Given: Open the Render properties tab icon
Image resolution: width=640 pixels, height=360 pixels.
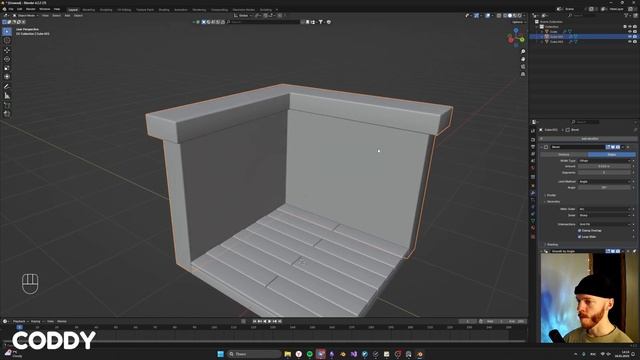Looking at the screenshot, I should [x=533, y=140].
